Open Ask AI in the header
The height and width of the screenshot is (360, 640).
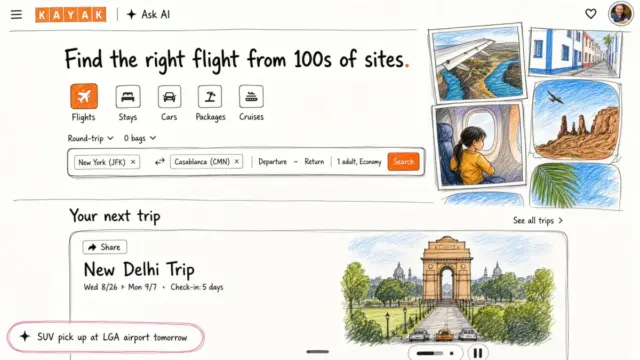pos(149,15)
